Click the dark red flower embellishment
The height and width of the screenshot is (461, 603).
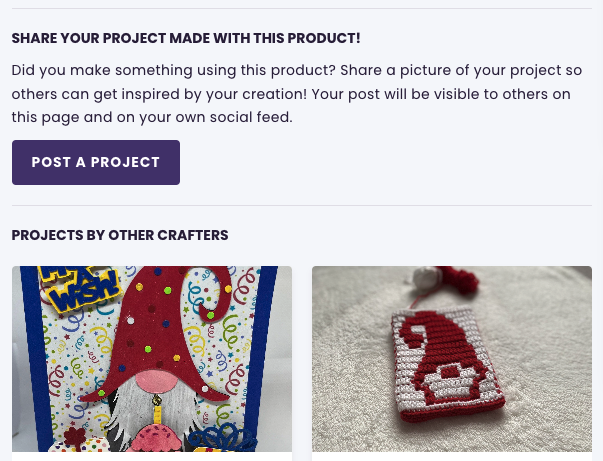[74, 438]
